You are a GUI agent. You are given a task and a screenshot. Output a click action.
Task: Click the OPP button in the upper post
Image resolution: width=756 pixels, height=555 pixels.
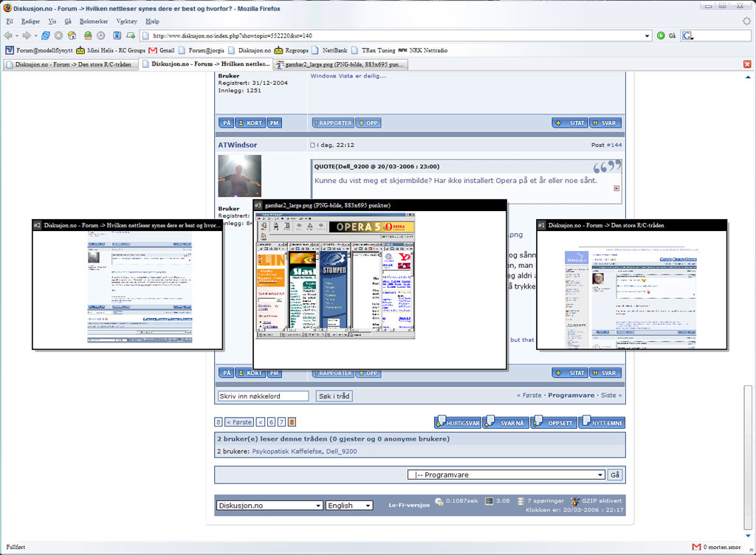coord(368,123)
